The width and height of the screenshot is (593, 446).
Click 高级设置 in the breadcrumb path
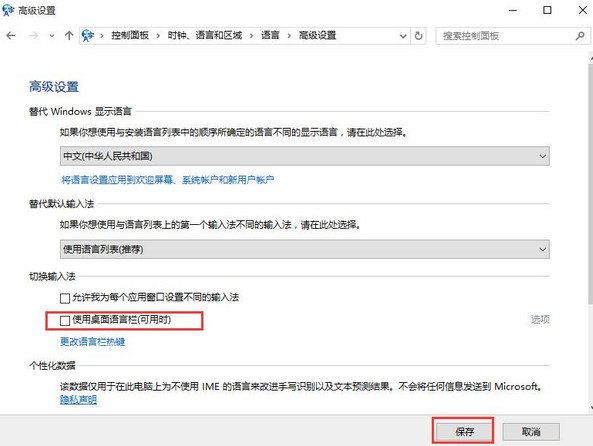pyautogui.click(x=317, y=36)
